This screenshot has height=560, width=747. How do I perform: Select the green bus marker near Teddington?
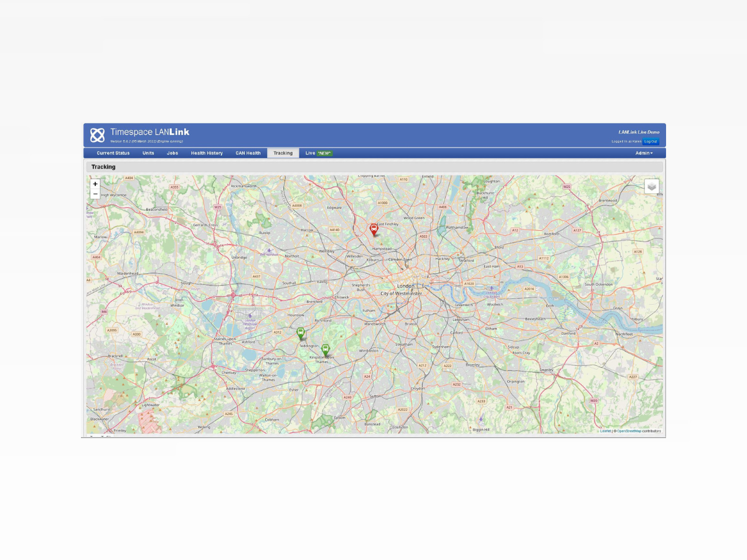pyautogui.click(x=301, y=334)
